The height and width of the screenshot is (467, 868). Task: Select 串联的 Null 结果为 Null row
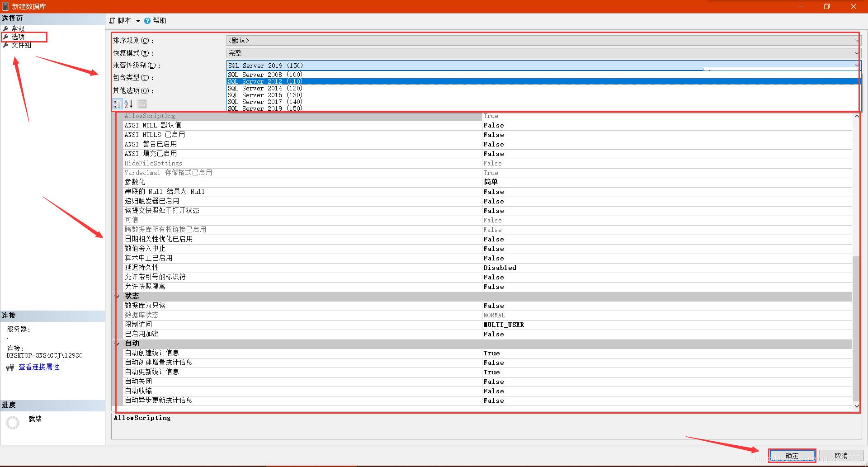coord(487,192)
